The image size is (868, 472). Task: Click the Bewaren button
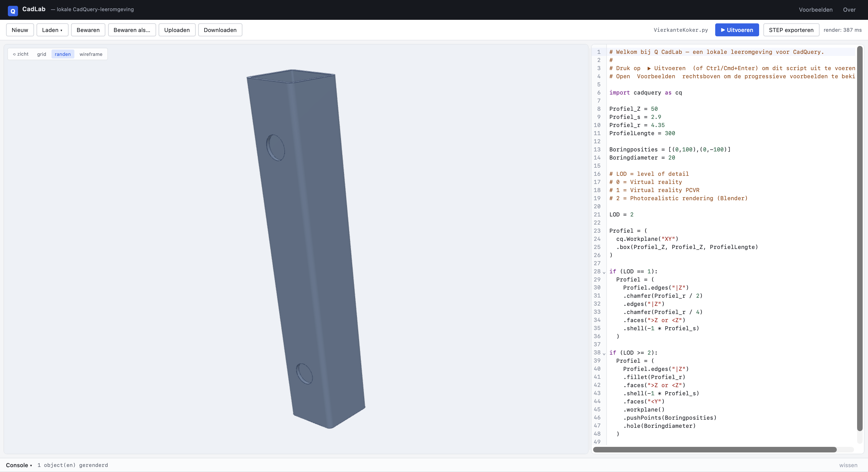88,30
